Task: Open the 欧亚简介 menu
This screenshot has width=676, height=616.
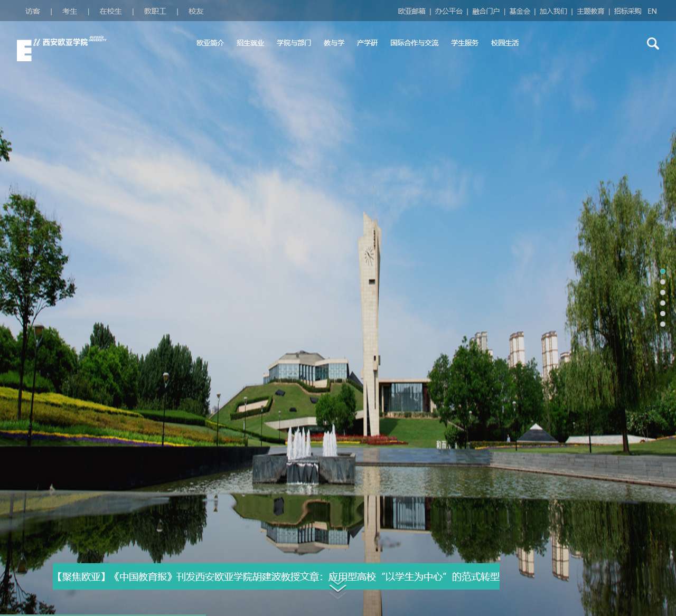Action: [210, 43]
